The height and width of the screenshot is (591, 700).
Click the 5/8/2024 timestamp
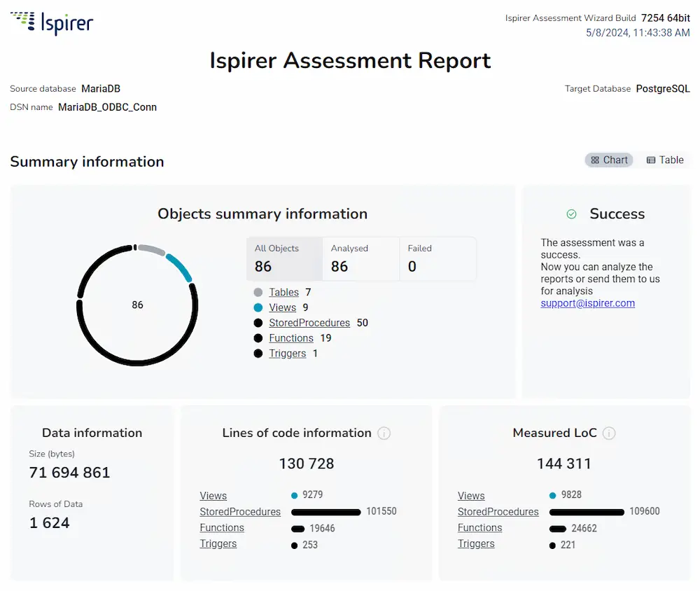[x=638, y=33]
